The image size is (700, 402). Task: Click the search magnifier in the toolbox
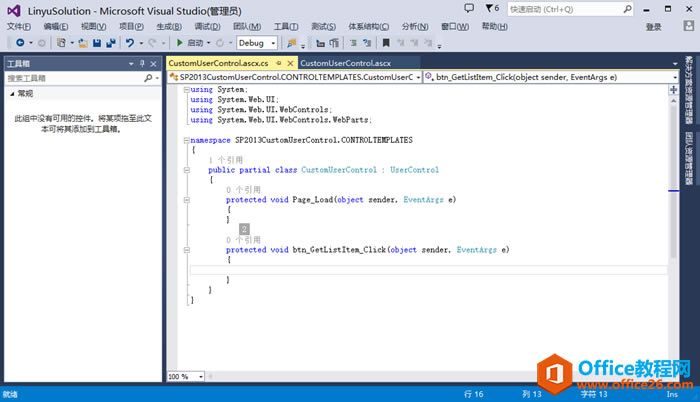pos(147,77)
